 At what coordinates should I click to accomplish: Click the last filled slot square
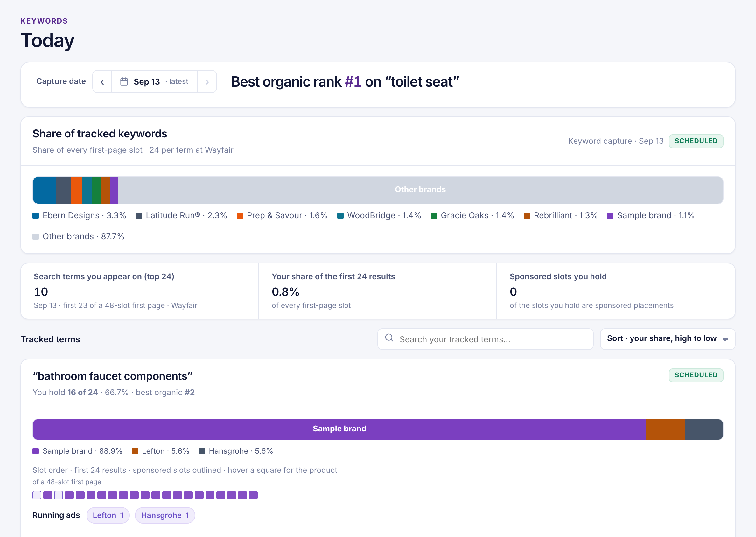coord(253,495)
